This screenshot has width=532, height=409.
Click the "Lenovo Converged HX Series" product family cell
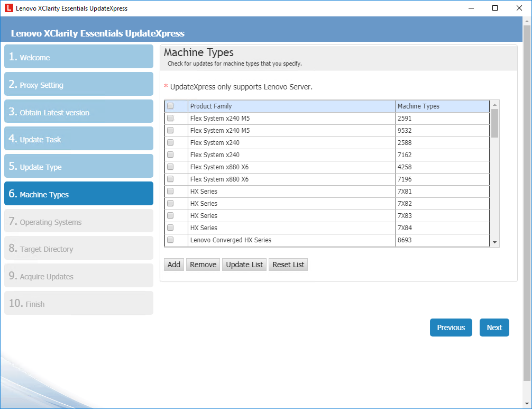pyautogui.click(x=292, y=240)
